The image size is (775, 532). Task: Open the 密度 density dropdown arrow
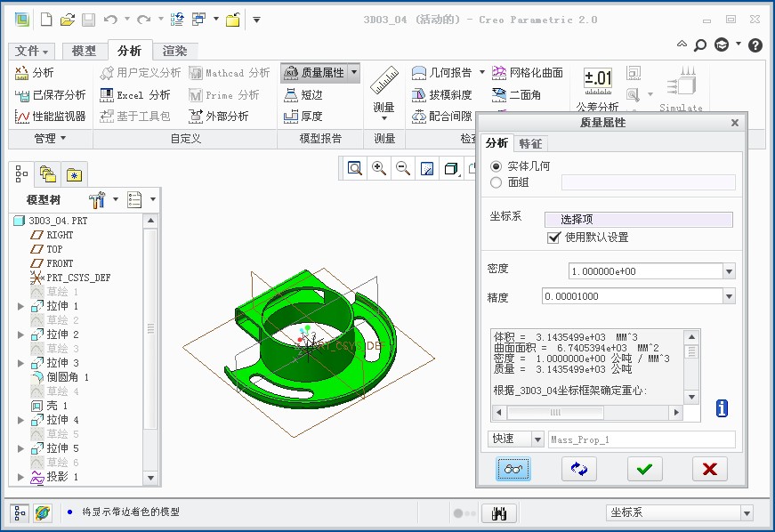pos(729,271)
